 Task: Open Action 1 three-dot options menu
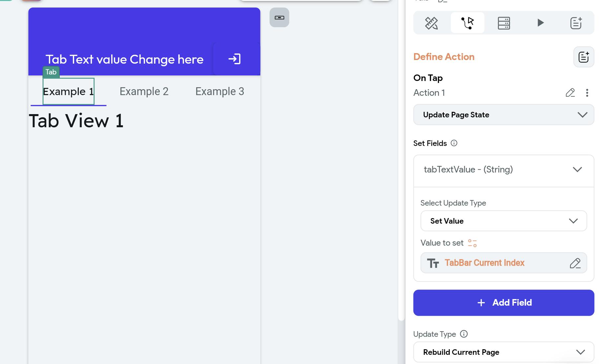(x=587, y=93)
